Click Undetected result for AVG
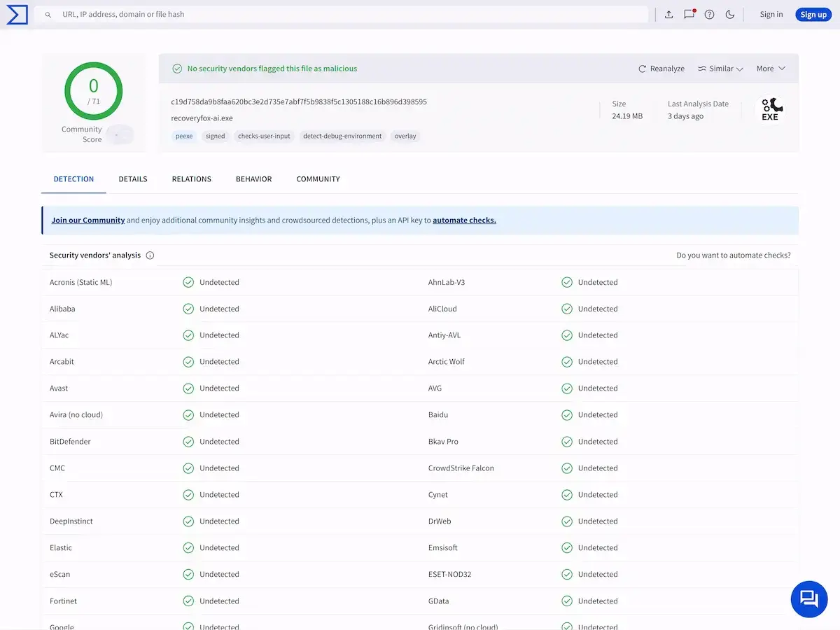The image size is (840, 630). [598, 388]
